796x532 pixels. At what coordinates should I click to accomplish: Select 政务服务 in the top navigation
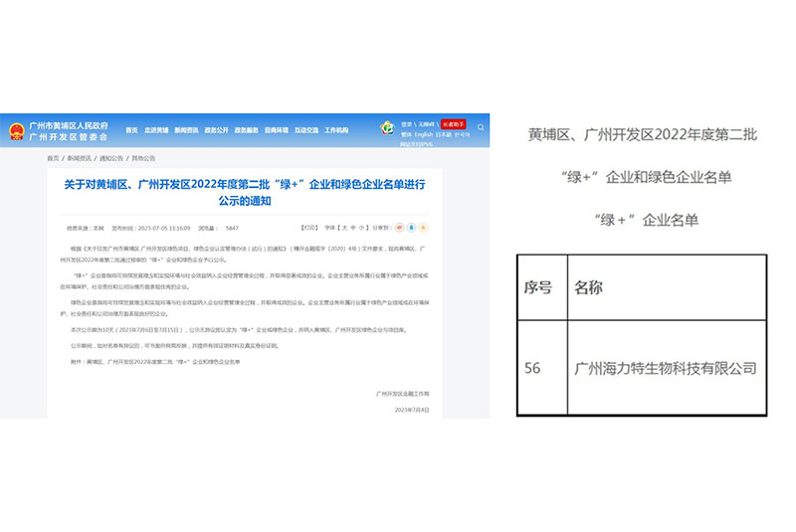(246, 130)
